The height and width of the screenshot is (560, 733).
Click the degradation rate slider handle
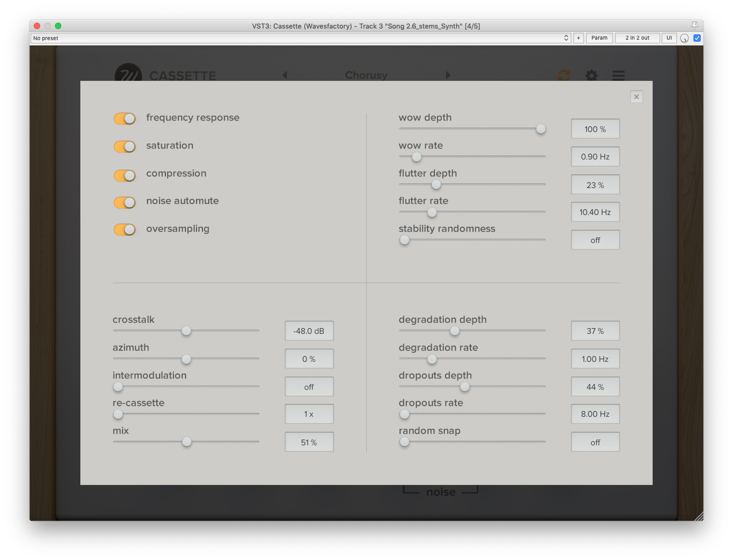tap(432, 359)
